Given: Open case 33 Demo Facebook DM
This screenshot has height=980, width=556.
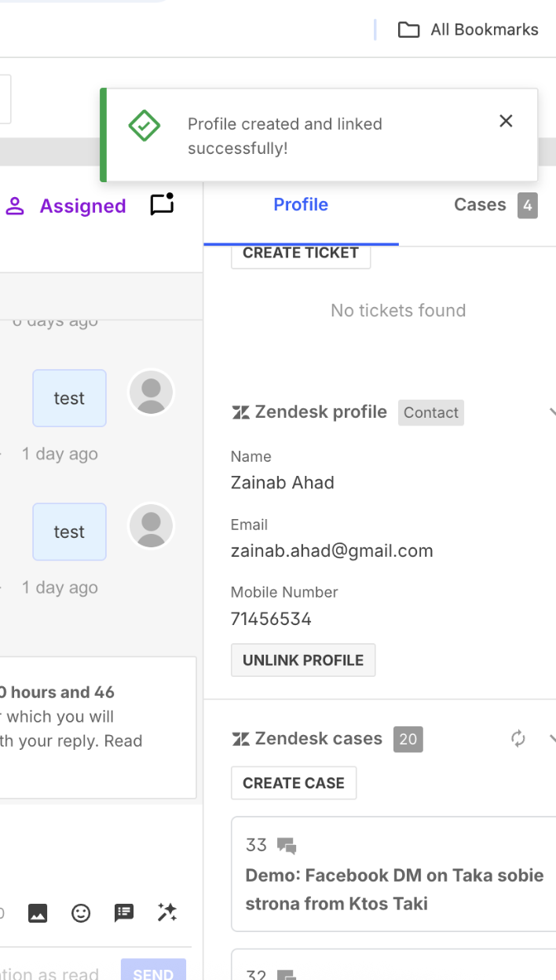Looking at the screenshot, I should (x=393, y=873).
